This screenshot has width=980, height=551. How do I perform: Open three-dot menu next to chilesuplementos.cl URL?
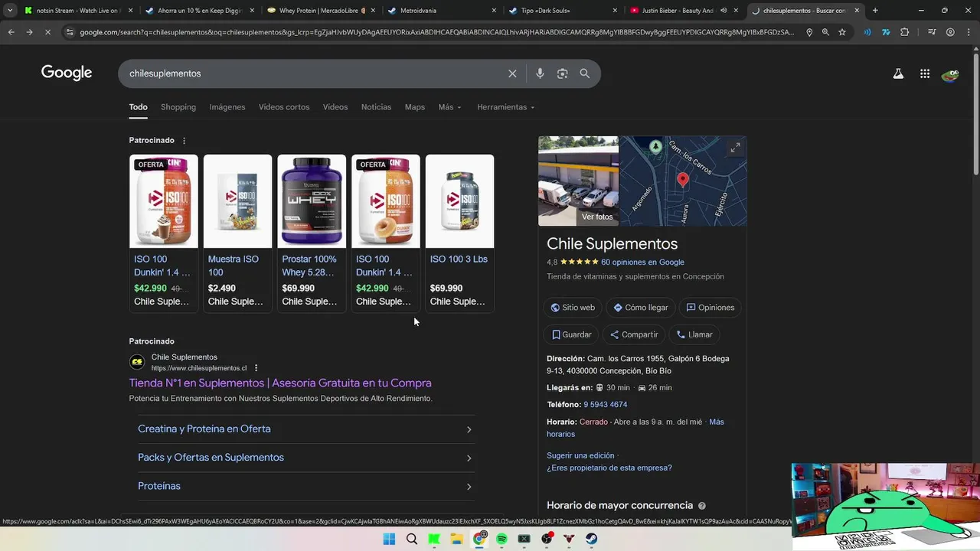coord(256,368)
